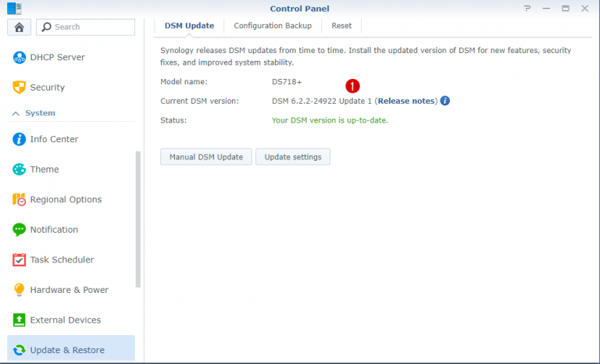Click the Regional Options icon
This screenshot has width=600, height=364.
pos(19,199)
